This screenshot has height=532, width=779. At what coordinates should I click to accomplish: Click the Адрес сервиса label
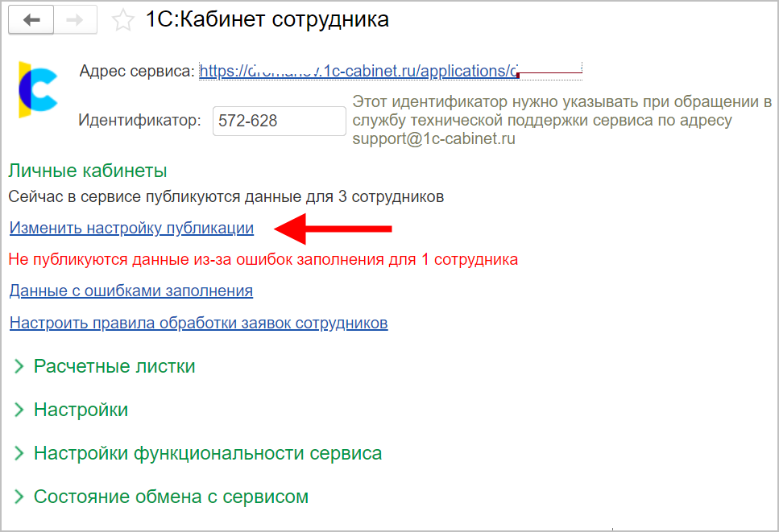click(137, 72)
